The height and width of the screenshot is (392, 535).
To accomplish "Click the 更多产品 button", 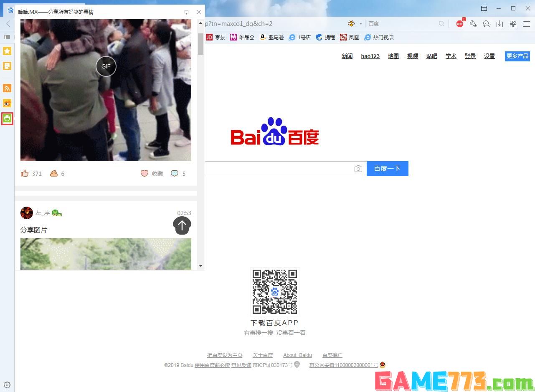I will tap(517, 56).
